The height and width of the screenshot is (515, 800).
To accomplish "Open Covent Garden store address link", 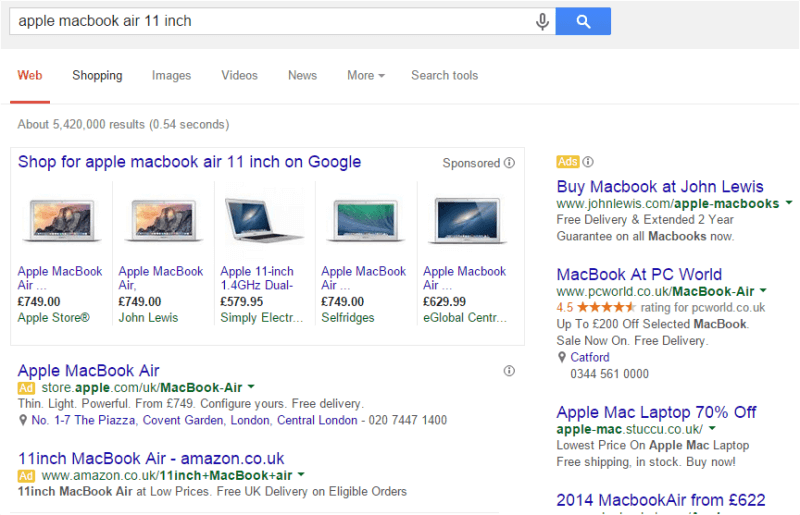I will [194, 421].
